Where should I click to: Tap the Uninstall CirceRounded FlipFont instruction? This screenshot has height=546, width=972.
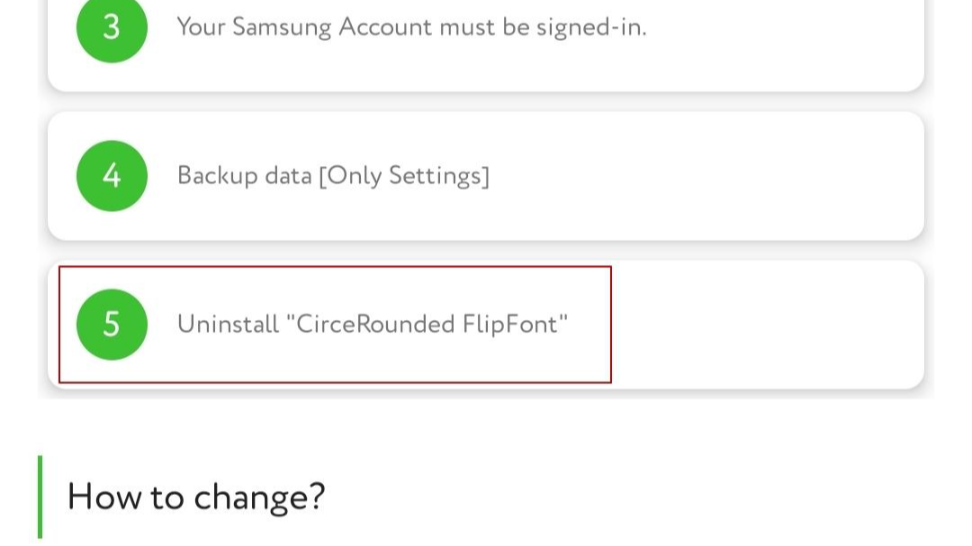(x=372, y=324)
